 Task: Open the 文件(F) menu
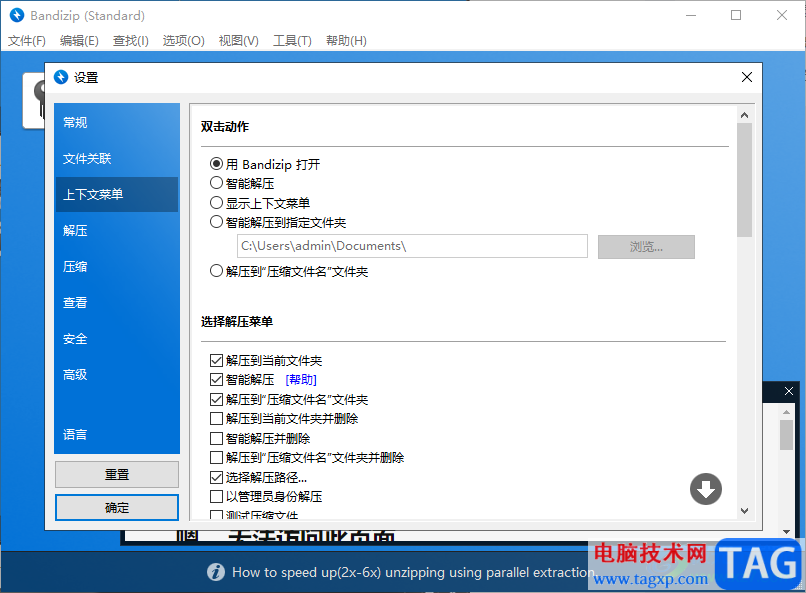tap(27, 41)
